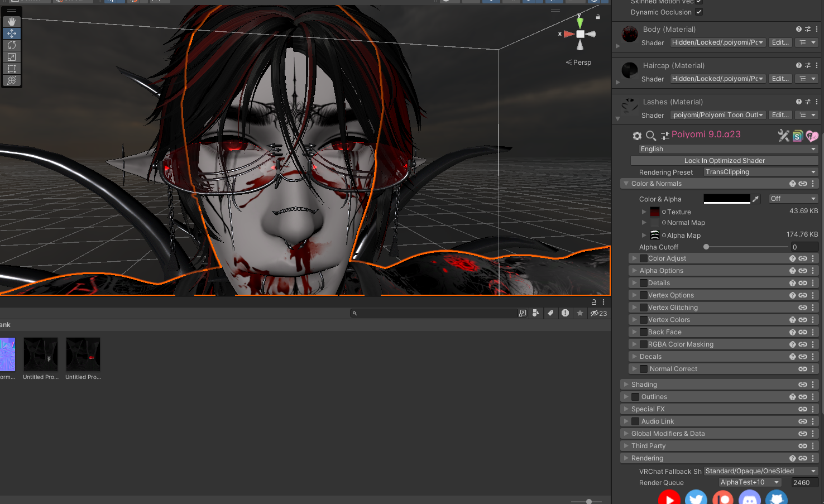Toggle the project panel lock icon

click(x=594, y=302)
